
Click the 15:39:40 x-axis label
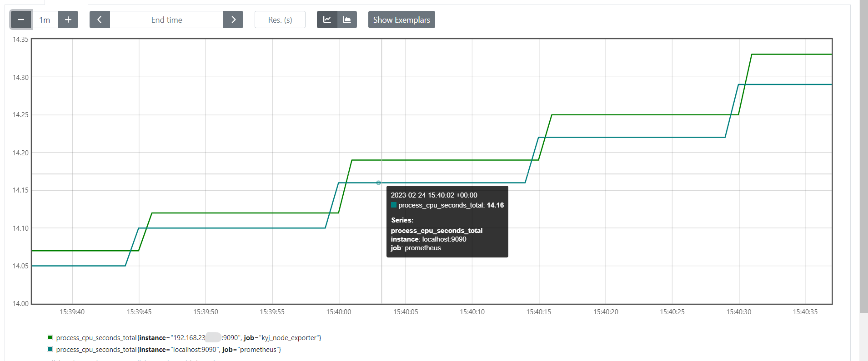pos(72,312)
